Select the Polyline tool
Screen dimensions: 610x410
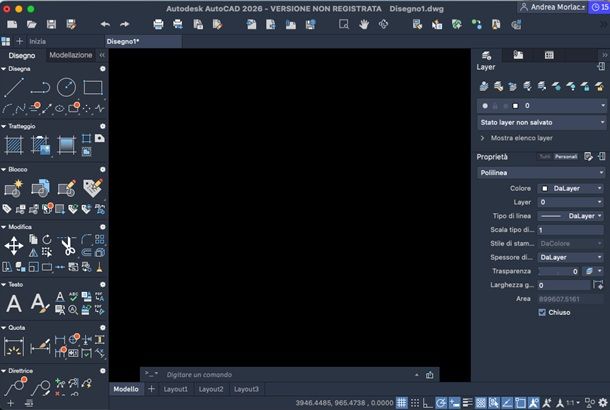(40, 87)
